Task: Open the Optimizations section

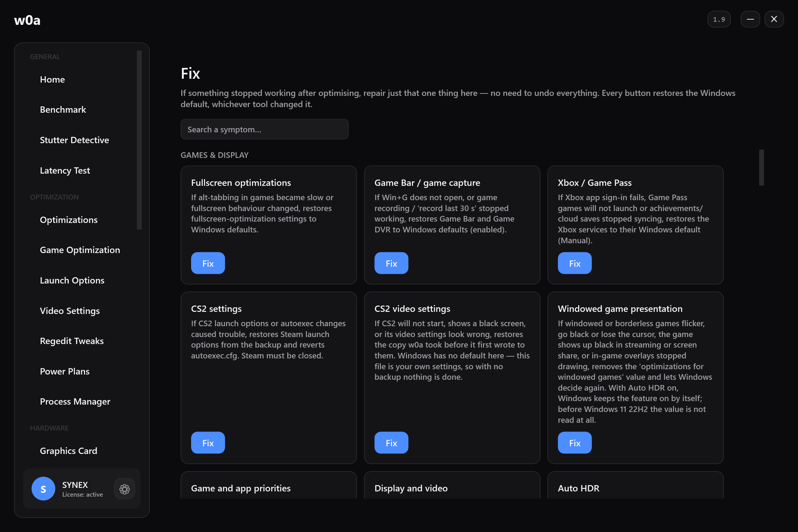Action: click(x=69, y=220)
